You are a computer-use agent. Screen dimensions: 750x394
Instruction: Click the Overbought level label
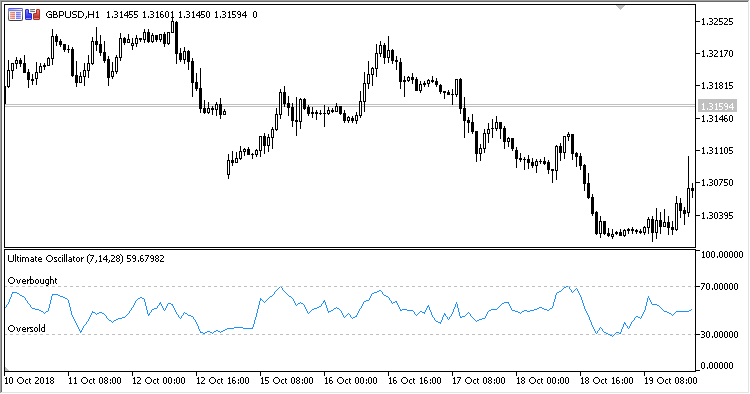(33, 281)
